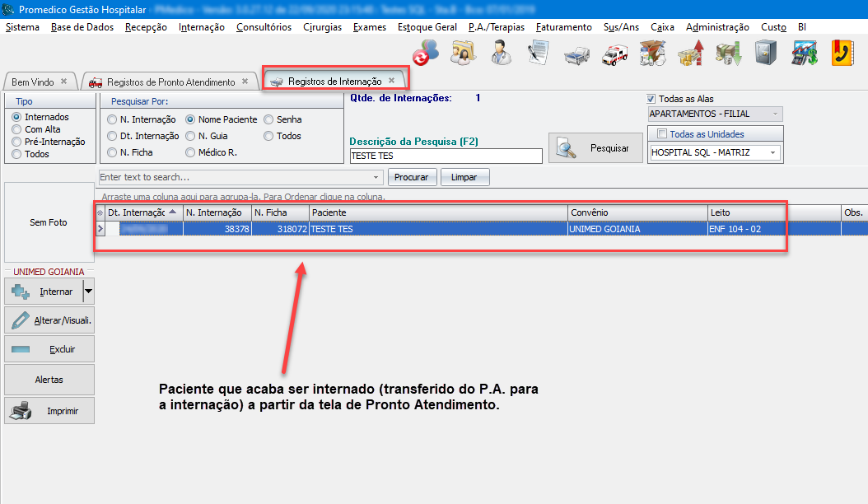
Task: Uncheck the Todas as Alas checkbox
Action: tap(652, 99)
